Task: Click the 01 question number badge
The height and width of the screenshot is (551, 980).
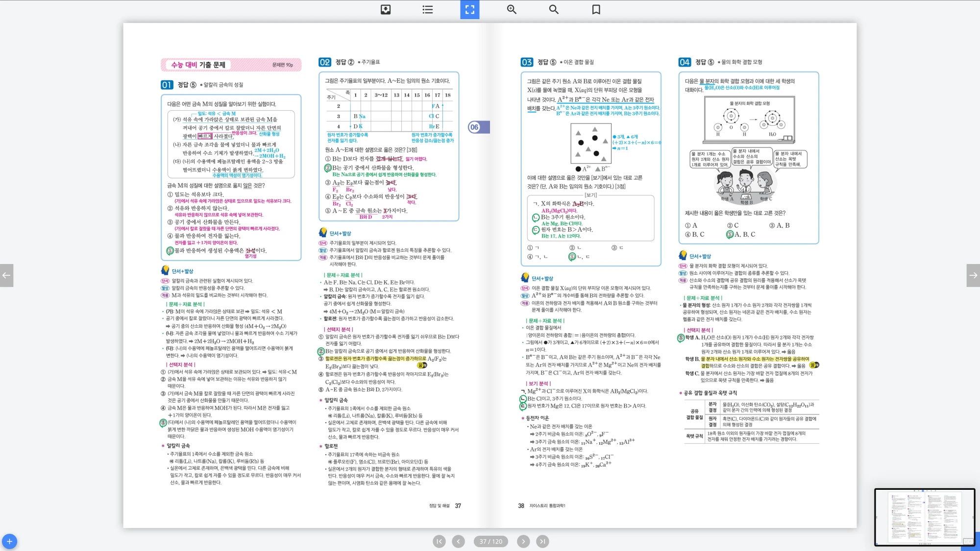Action: (x=167, y=85)
